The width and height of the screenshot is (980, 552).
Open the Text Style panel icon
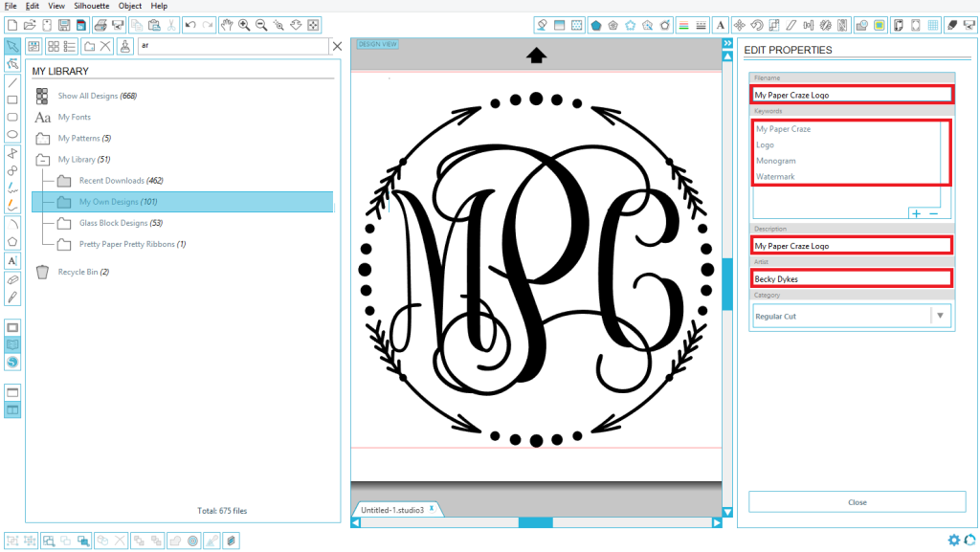721,25
